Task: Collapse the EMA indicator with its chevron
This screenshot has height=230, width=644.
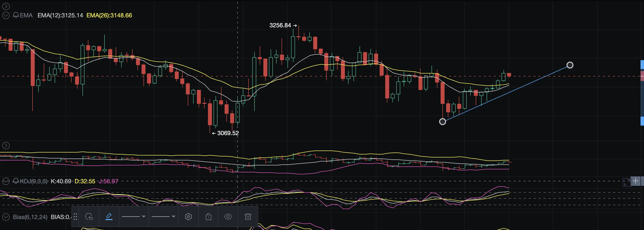Action: pos(6,15)
